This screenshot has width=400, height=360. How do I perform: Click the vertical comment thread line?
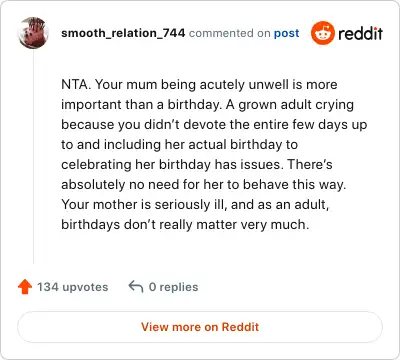(33, 157)
